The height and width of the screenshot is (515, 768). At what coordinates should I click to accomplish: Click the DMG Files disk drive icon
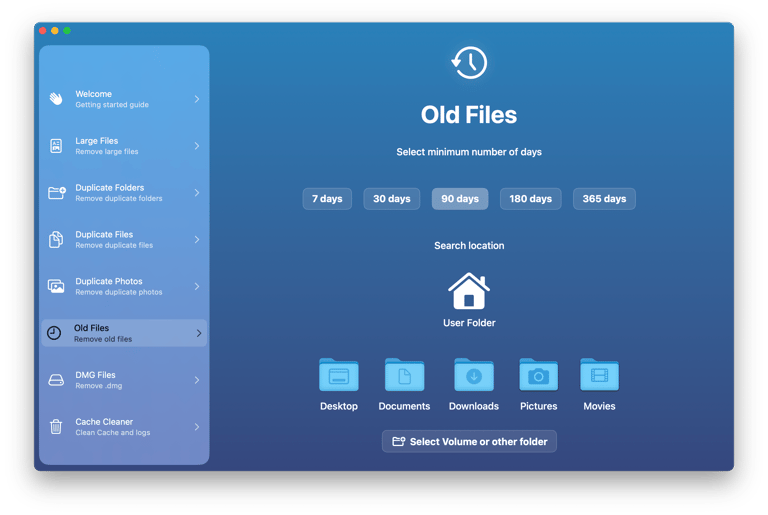point(56,380)
